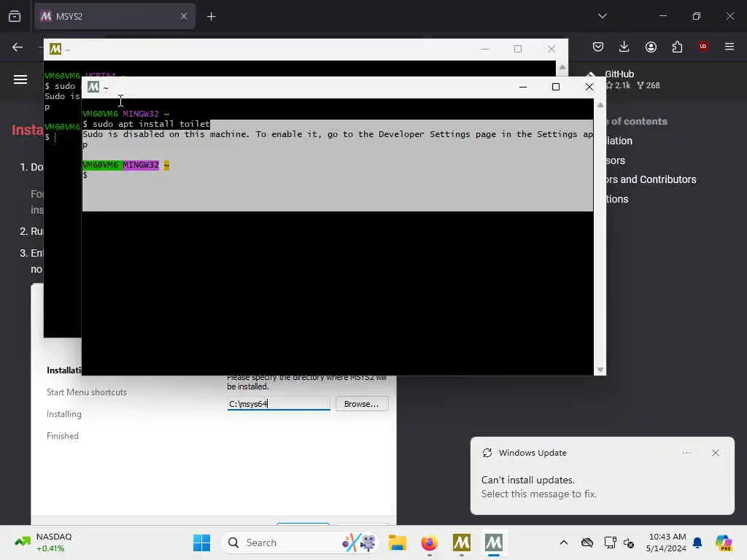Switch to the yellow MSYS2 taskbar icon
Image resolution: width=747 pixels, height=560 pixels.
[462, 542]
